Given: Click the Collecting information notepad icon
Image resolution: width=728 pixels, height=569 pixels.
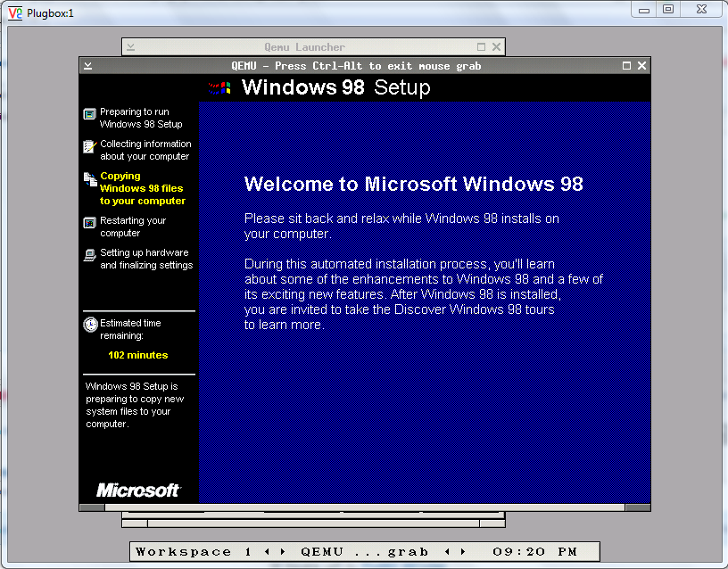Looking at the screenshot, I should click(x=89, y=146).
